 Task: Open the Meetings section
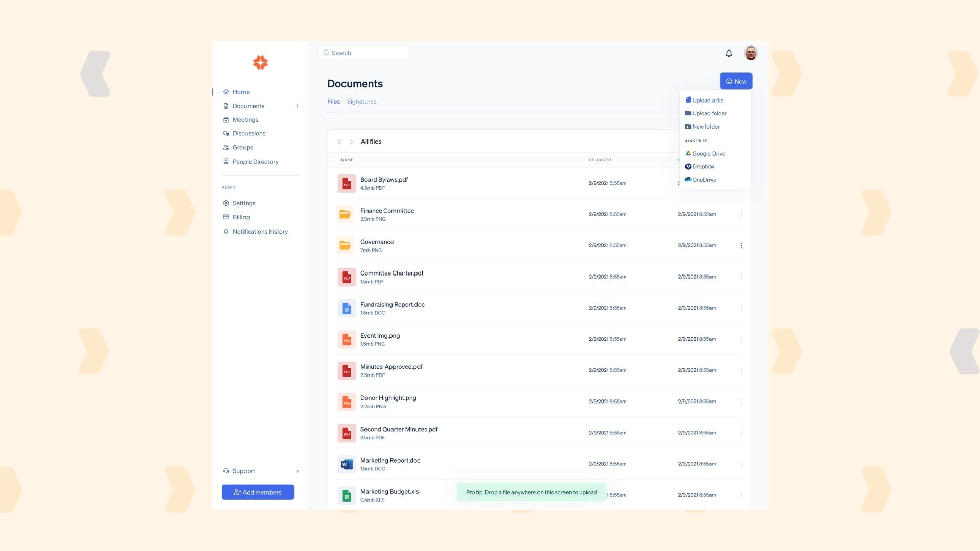pyautogui.click(x=246, y=119)
